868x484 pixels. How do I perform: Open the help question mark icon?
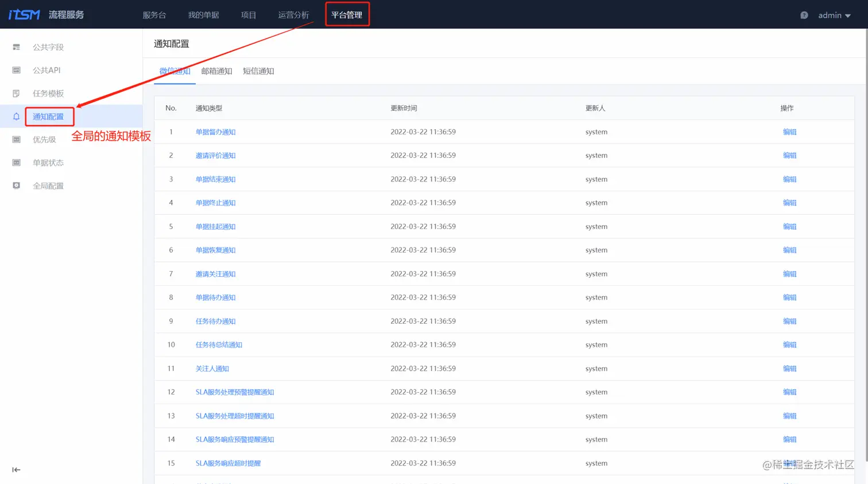point(804,15)
